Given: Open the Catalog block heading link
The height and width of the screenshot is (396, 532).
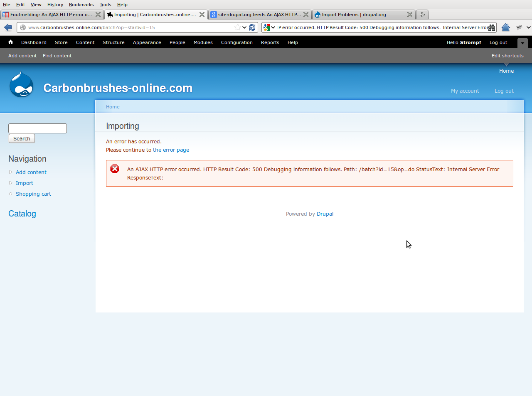Looking at the screenshot, I should [x=22, y=214].
